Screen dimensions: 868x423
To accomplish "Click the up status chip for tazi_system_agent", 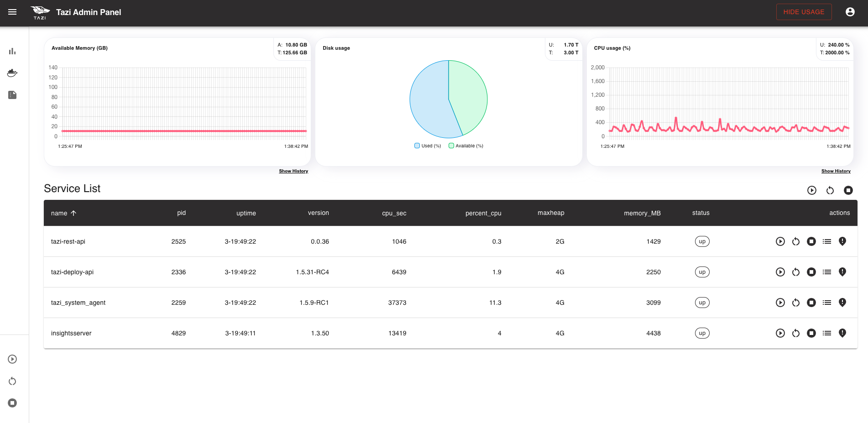I will (702, 303).
